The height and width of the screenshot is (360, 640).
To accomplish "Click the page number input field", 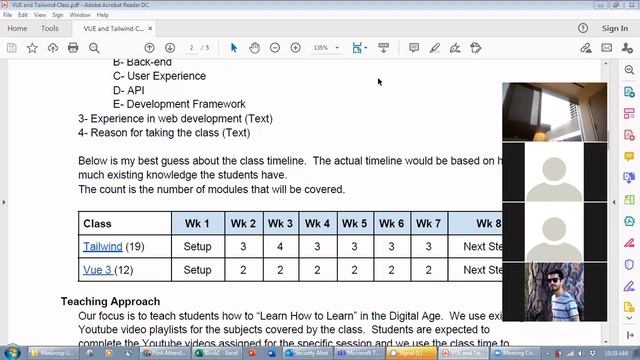I will point(191,48).
